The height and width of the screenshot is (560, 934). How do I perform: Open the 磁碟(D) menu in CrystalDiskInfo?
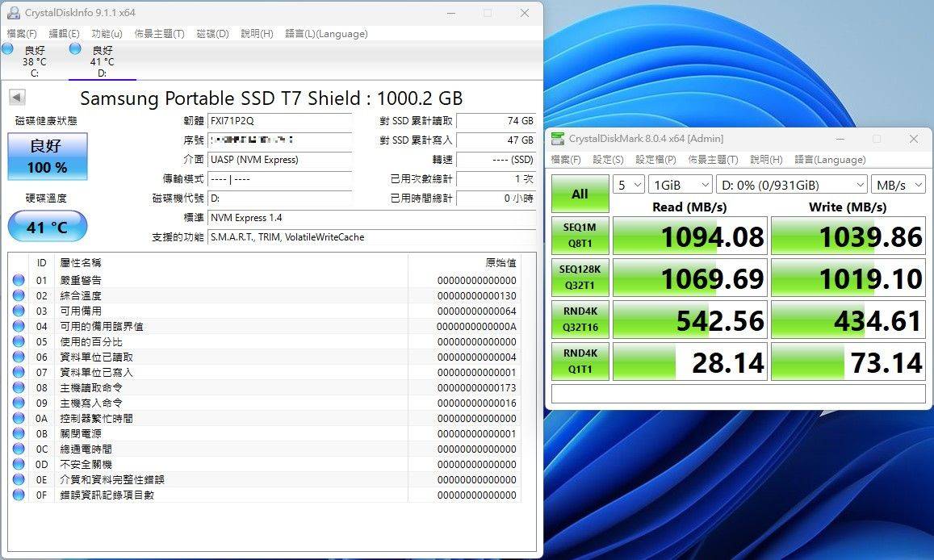tap(213, 33)
